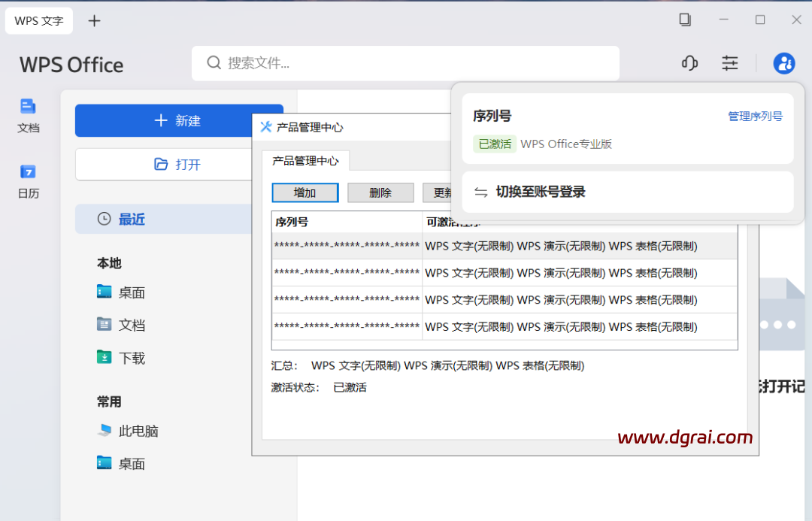Click the 增加 button
Viewport: 812px width, 521px height.
tap(304, 192)
